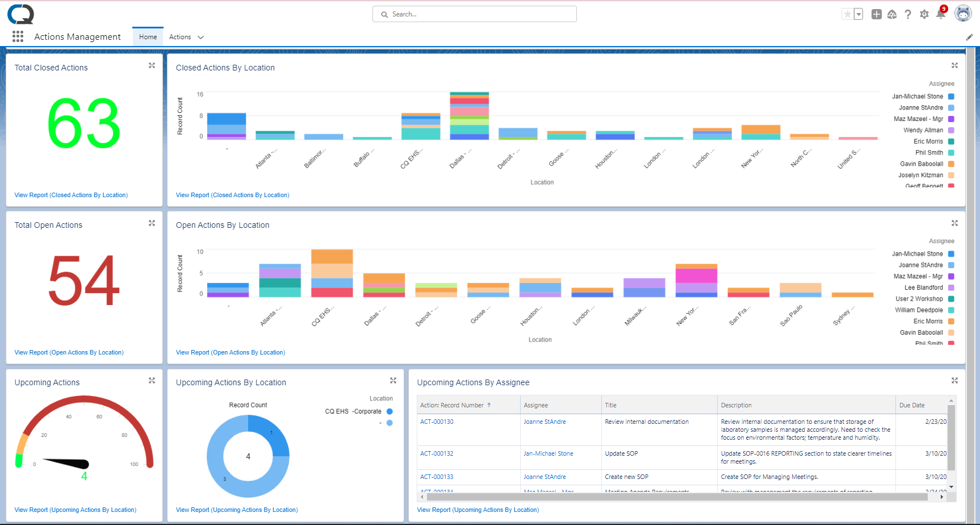
Task: Switch to the Home tab
Action: pyautogui.click(x=148, y=36)
